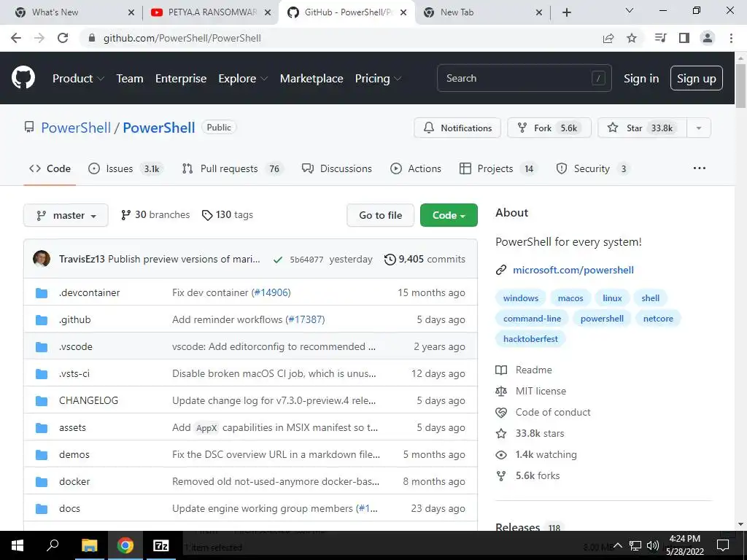
Task: Open the Windows Start menu
Action: coord(18,545)
